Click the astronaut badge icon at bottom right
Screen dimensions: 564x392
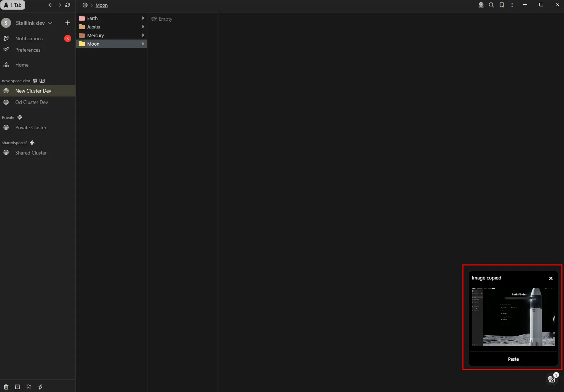[552, 379]
